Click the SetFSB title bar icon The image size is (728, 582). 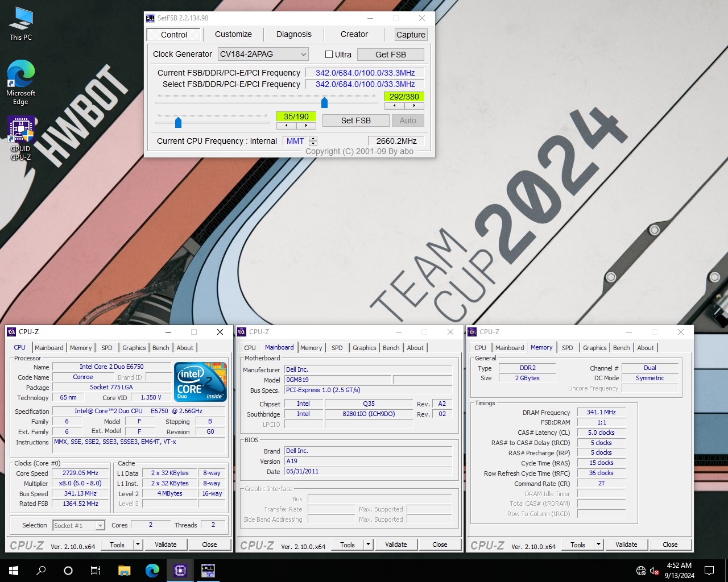tap(150, 18)
